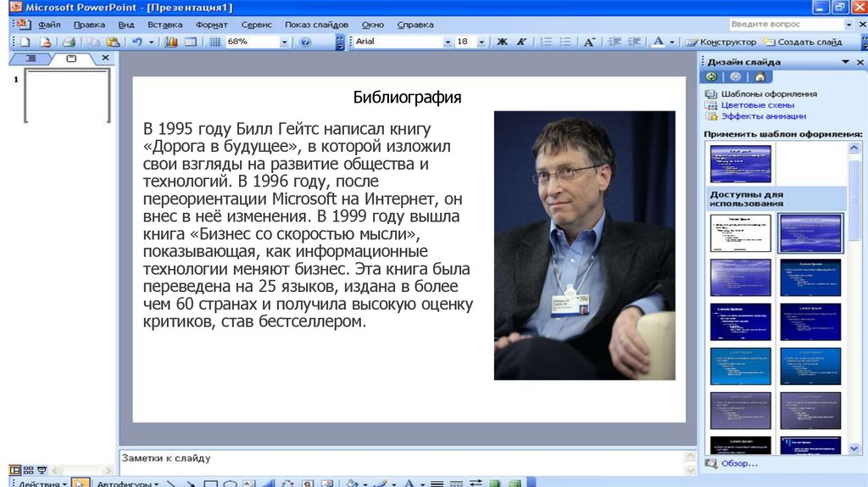Select the current blue template under Применить шаблон
The width and height of the screenshot is (868, 487).
pos(741,164)
